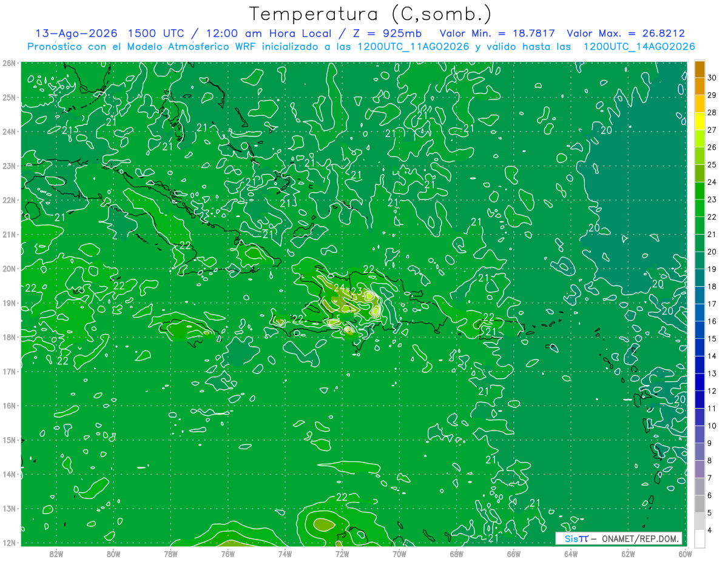Pick the orange swatch between 29 and 30
The width and height of the screenshot is (728, 562).
tap(699, 86)
